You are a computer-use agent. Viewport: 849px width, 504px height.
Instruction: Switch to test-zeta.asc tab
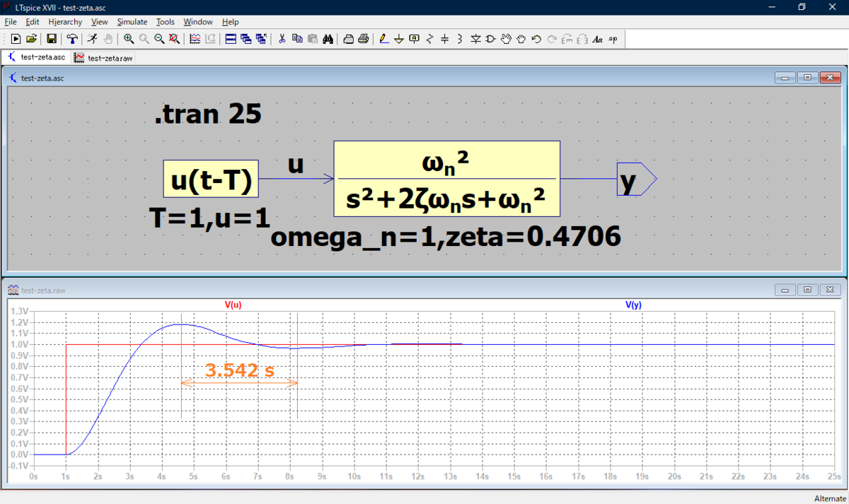click(37, 57)
